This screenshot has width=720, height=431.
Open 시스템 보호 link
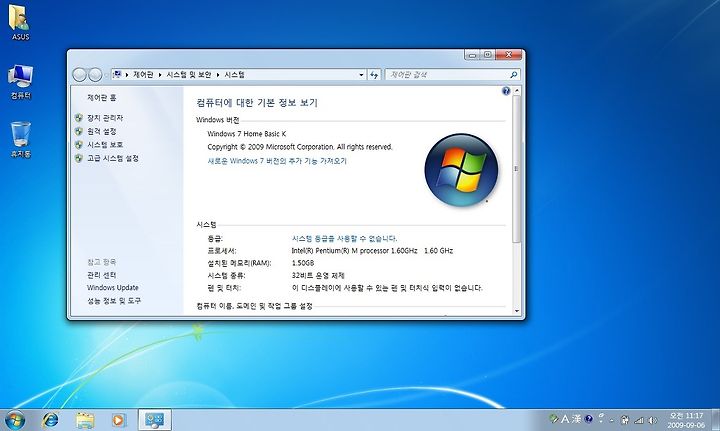105,145
